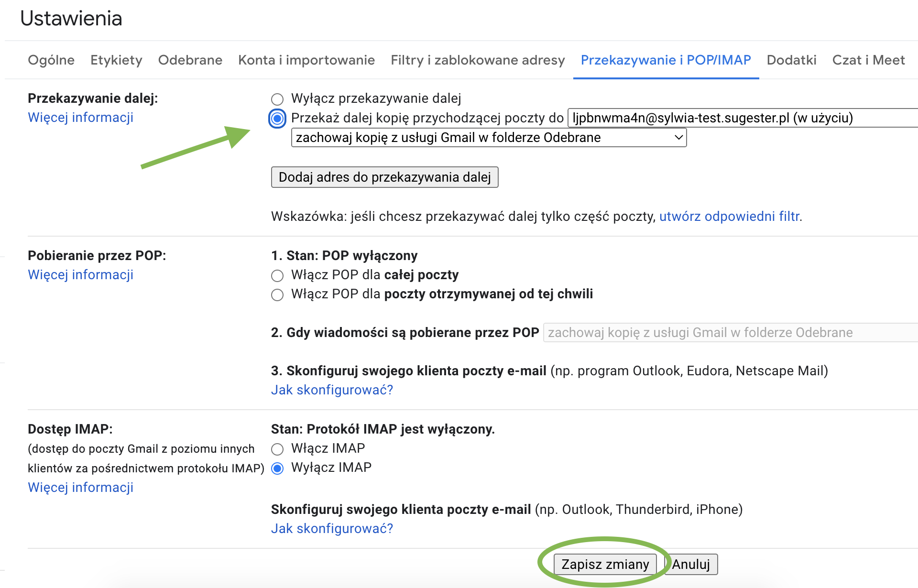Screen dimensions: 918x588
Task: Select 'Wyłącz przekazywanie dalej' radio button
Action: coord(277,99)
